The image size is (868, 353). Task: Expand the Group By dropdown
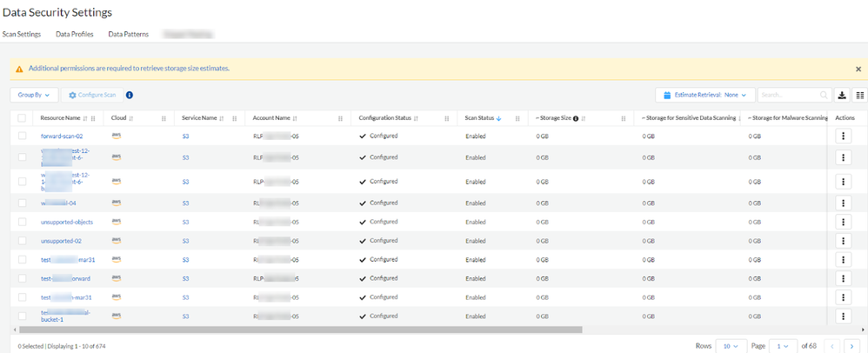click(x=35, y=95)
